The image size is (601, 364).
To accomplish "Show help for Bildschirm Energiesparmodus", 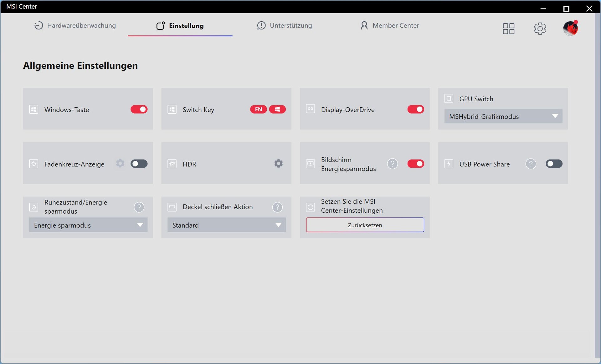I will (392, 164).
